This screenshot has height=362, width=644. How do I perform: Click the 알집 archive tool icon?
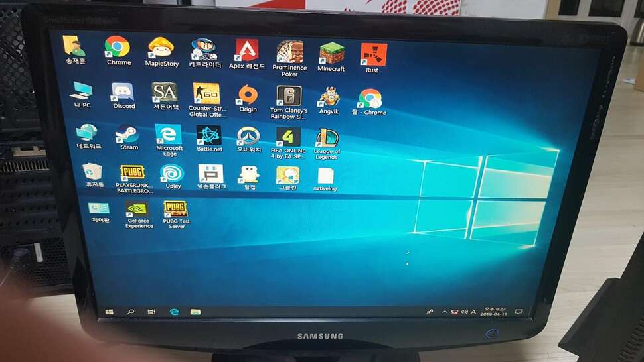[x=250, y=178]
